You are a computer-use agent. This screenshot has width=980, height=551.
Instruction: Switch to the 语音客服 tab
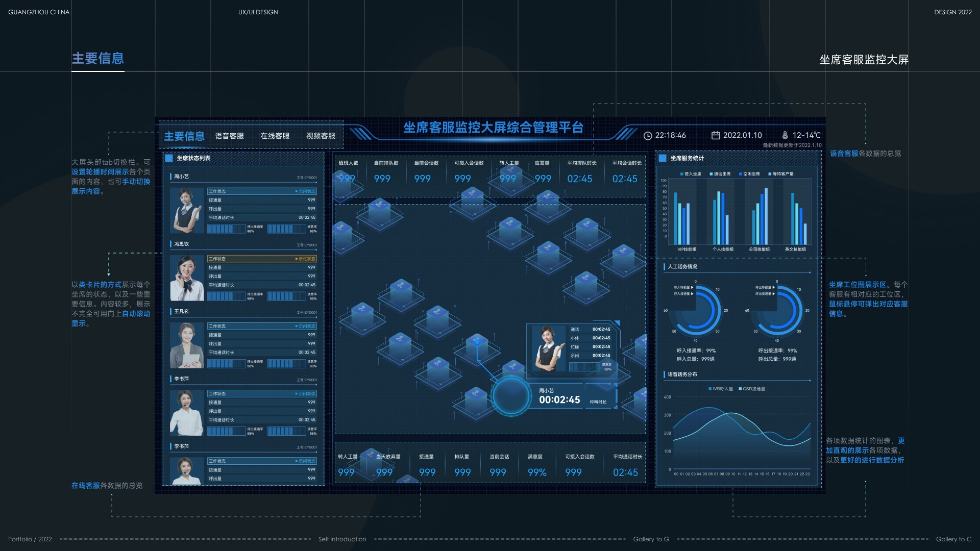[x=229, y=136]
